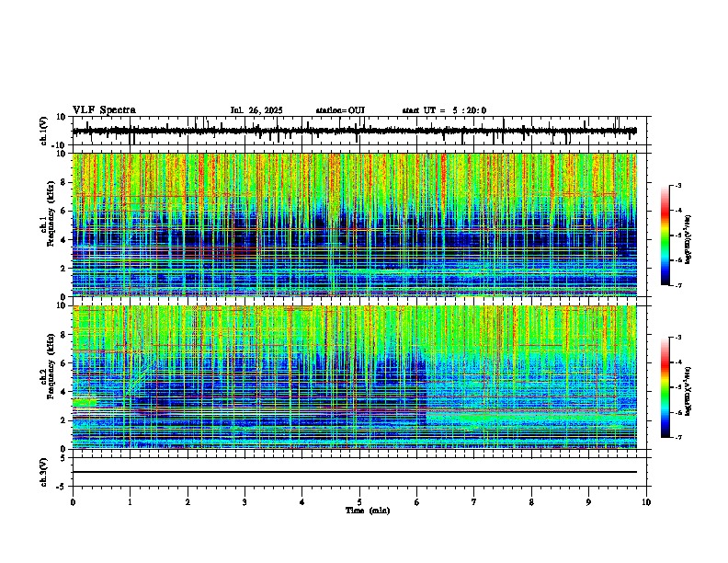
Task: Click the time axis tick label "5"
Action: (x=359, y=502)
